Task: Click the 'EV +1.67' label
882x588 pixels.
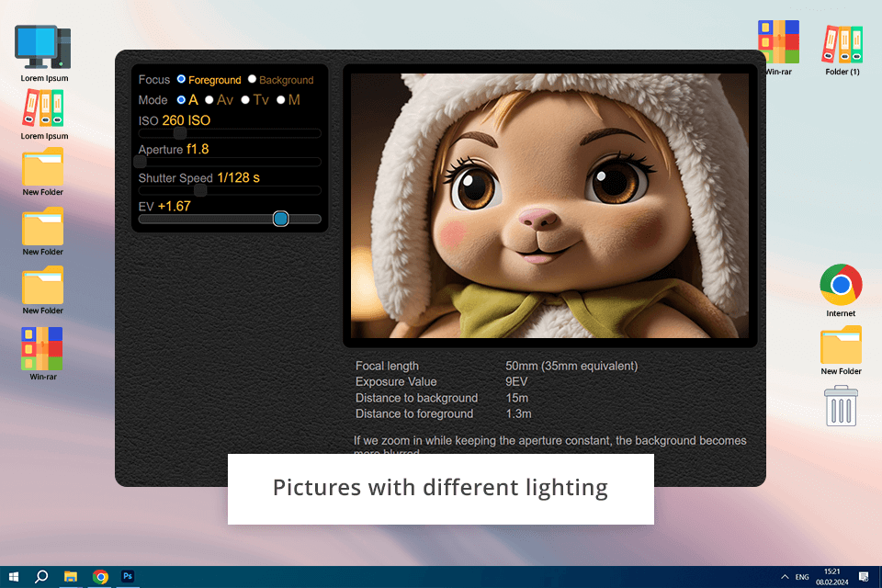Action: click(x=164, y=207)
